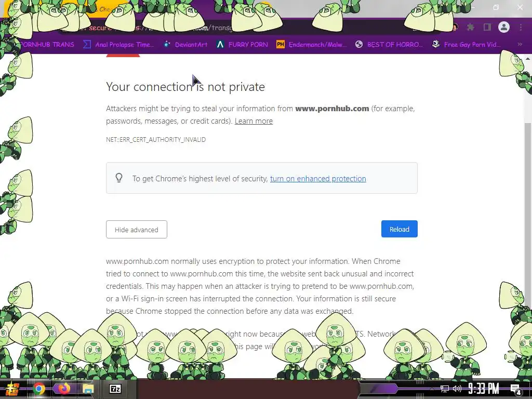
Task: Click the Chrome taskbar icon
Action: coord(38,389)
